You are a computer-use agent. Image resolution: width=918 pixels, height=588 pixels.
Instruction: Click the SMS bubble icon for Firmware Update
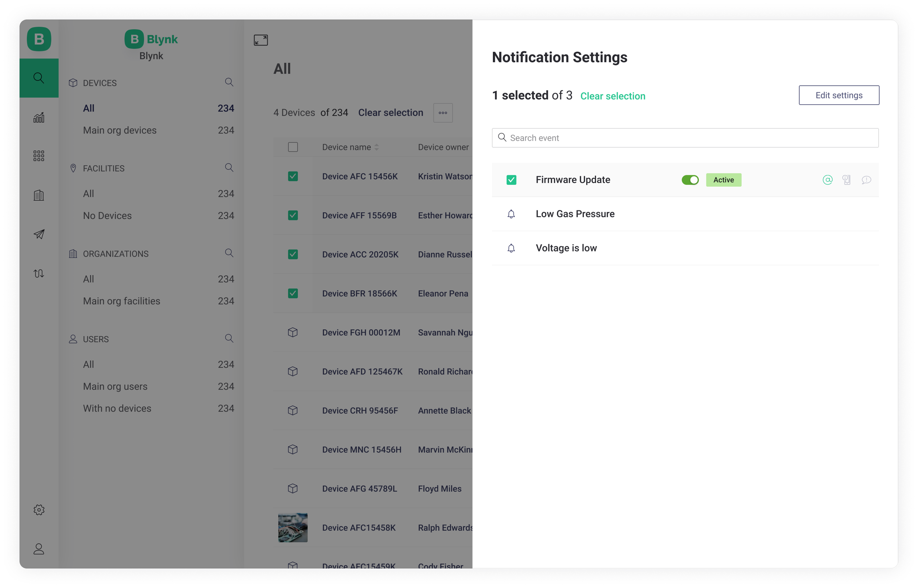click(866, 180)
